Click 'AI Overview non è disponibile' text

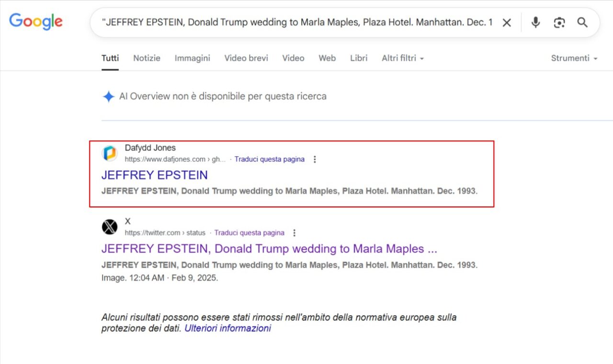(223, 96)
